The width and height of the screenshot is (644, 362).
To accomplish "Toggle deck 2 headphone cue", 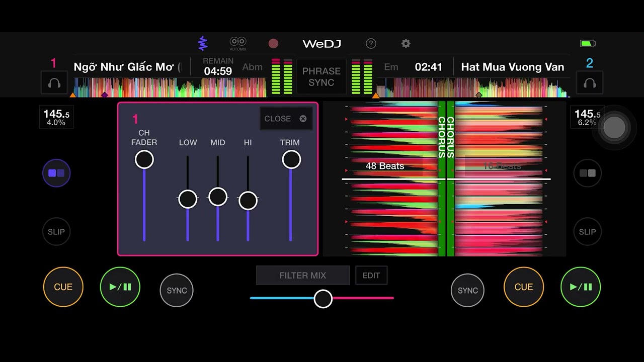I will click(590, 83).
